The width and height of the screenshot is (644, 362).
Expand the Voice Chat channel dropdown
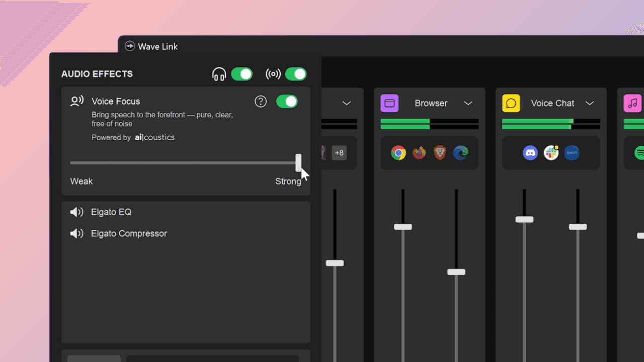590,103
